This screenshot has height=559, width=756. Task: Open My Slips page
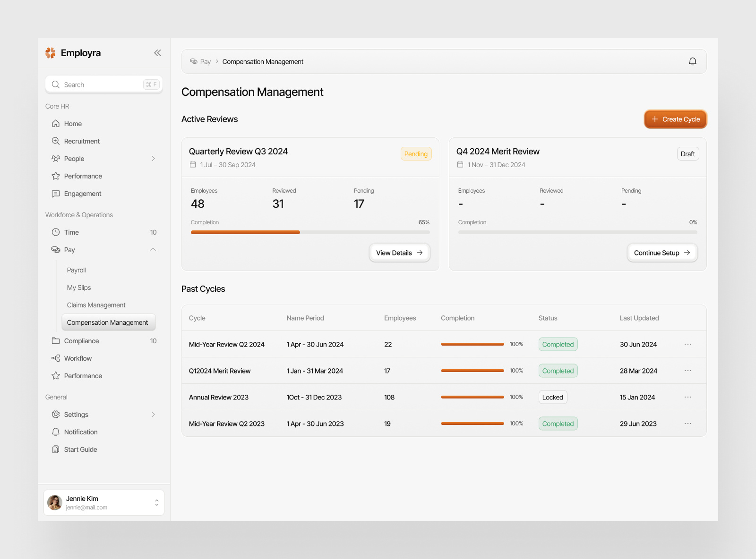pyautogui.click(x=79, y=288)
